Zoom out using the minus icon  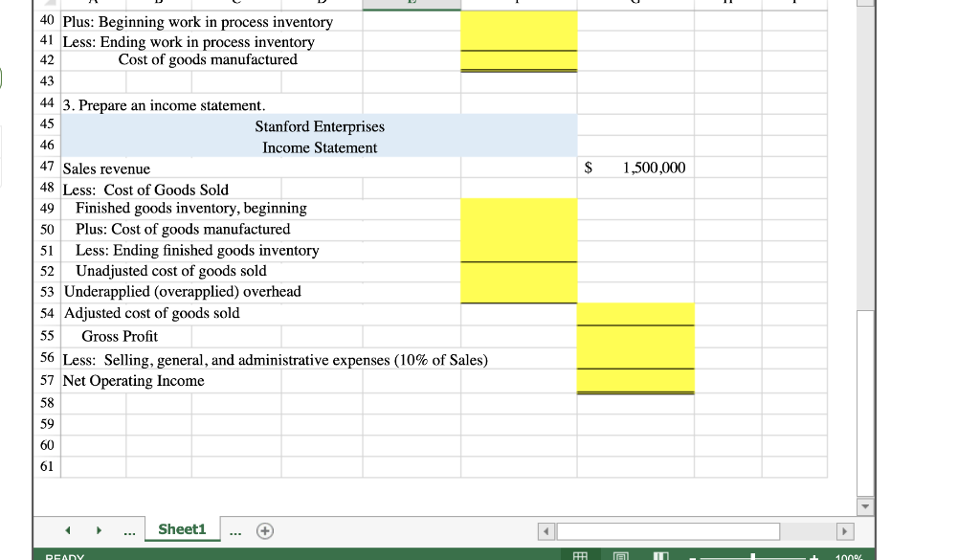692,555
